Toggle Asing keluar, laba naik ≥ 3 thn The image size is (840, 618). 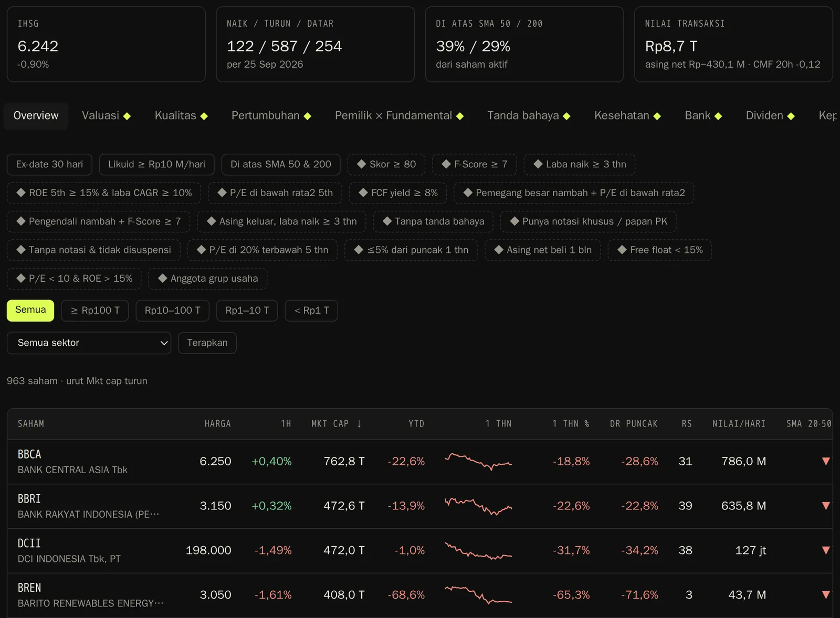point(281,221)
